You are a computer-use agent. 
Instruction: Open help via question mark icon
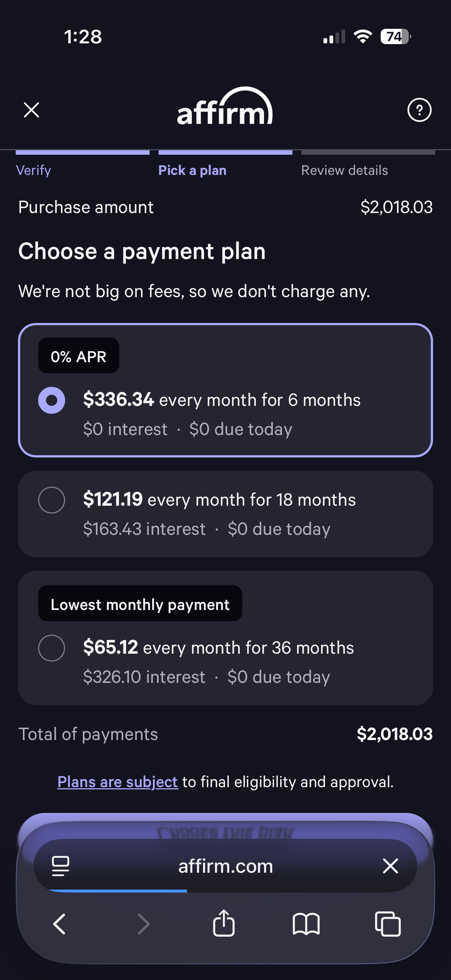coord(419,110)
